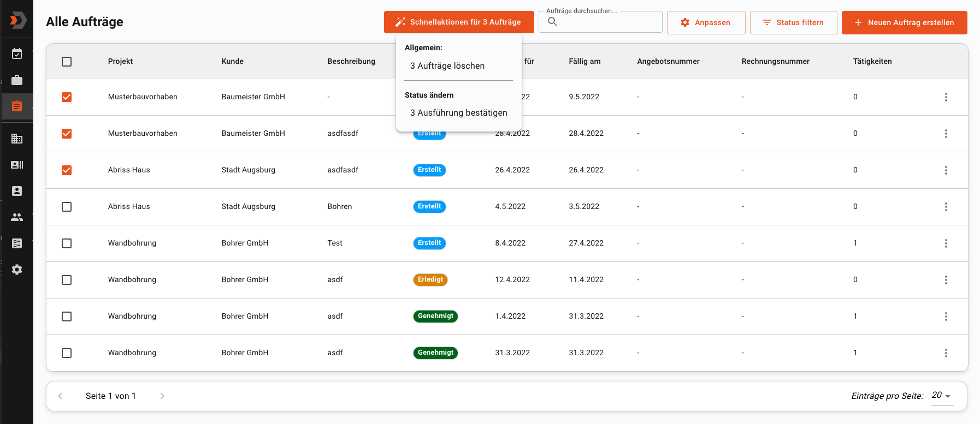Open the contact card list sidebar icon

(x=17, y=165)
